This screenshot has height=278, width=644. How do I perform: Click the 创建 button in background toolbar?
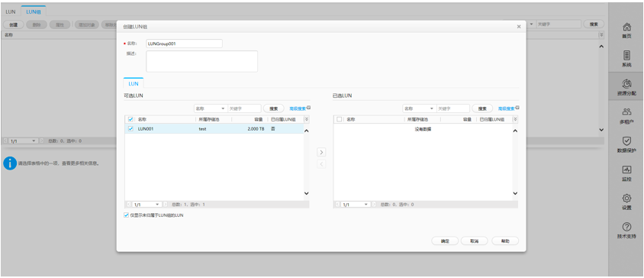click(14, 24)
